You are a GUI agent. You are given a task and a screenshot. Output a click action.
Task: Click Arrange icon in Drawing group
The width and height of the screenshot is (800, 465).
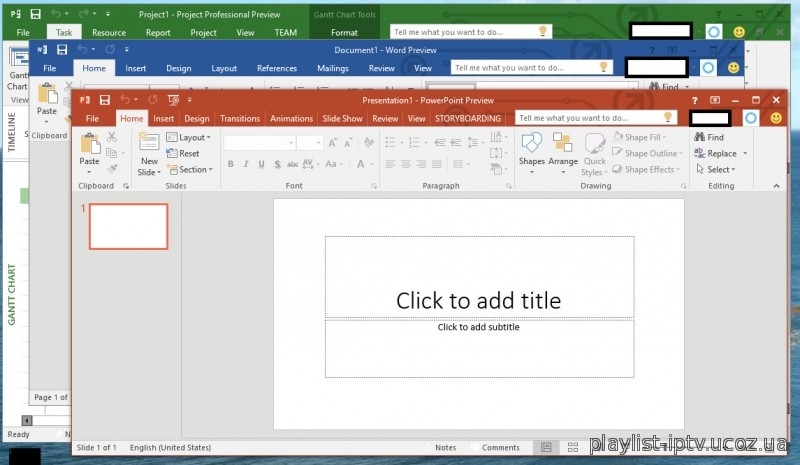562,143
